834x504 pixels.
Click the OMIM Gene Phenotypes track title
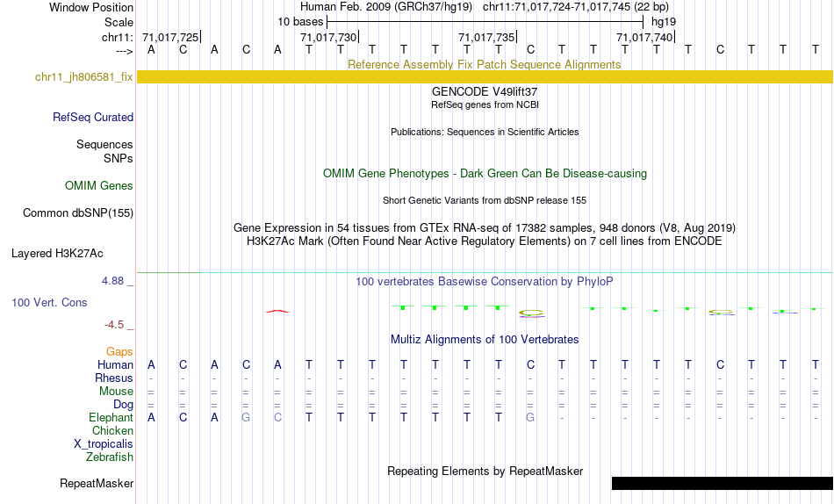tap(485, 174)
